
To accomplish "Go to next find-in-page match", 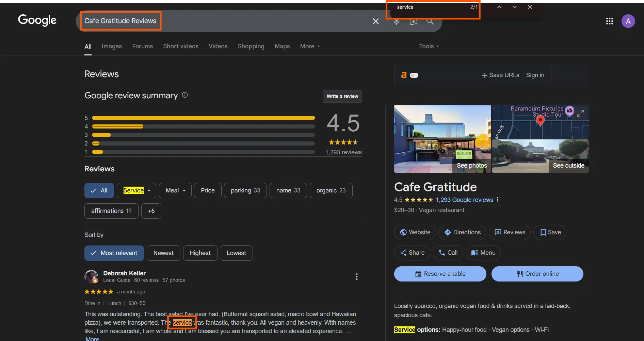I will tap(515, 7).
